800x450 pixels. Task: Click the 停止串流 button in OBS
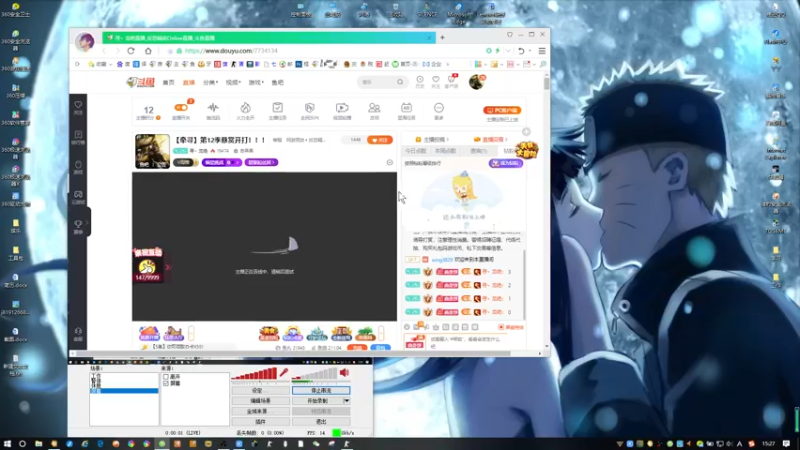tap(321, 390)
